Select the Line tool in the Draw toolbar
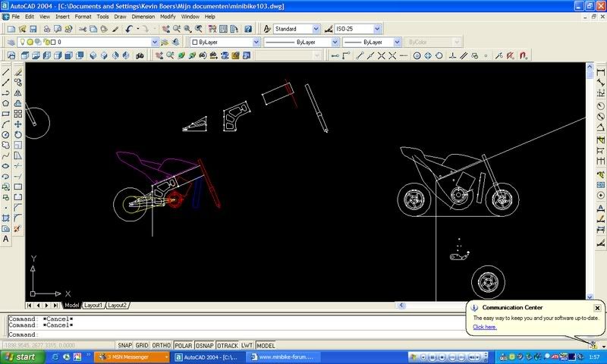Screen dimensions: 607x364 coord(6,71)
